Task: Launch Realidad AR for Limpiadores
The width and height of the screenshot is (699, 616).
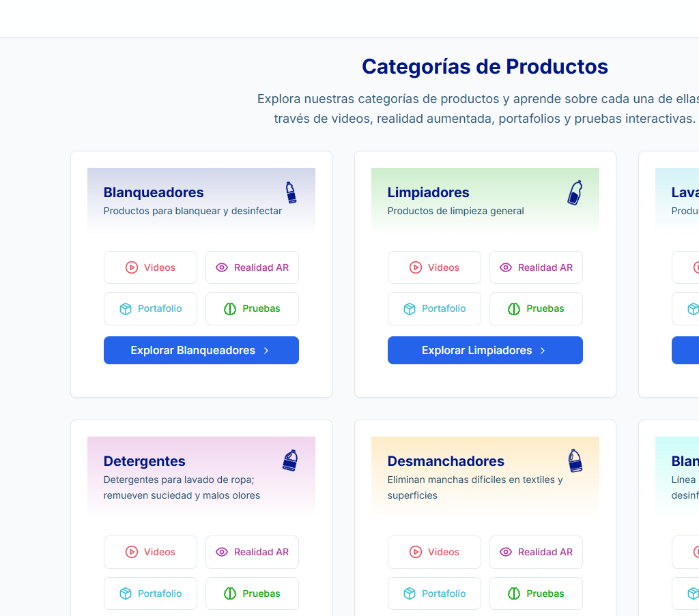Action: tap(536, 267)
